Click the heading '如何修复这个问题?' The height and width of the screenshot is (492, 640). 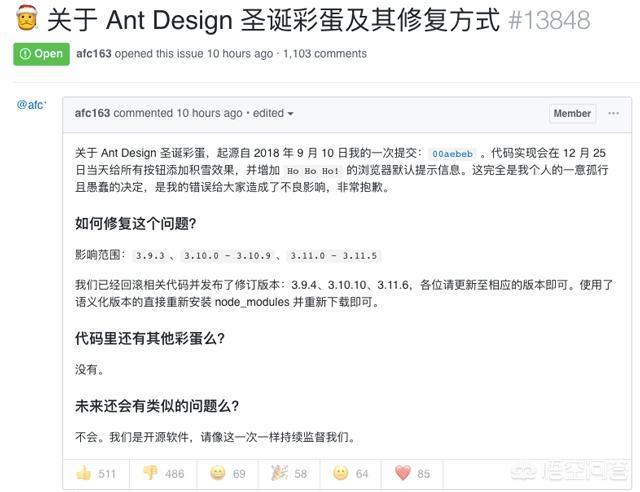pos(136,223)
